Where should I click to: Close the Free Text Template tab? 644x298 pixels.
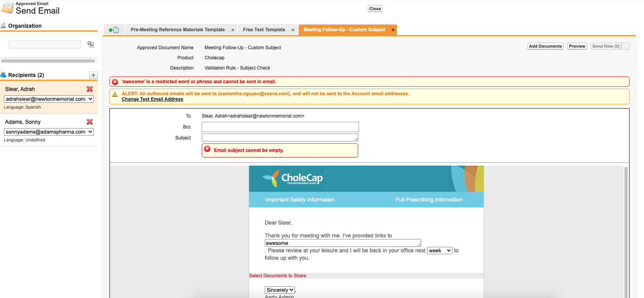(x=293, y=30)
